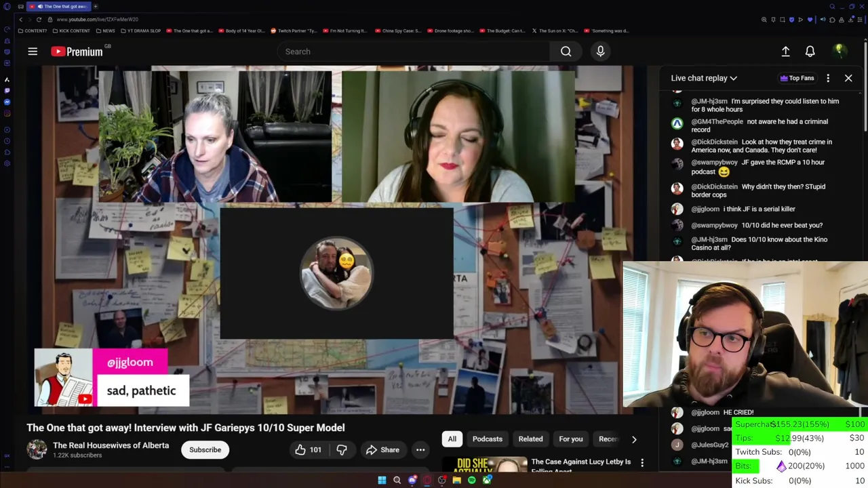Expand the Live chat replay dropdown
Viewport: 868px width, 488px height.
pos(704,78)
